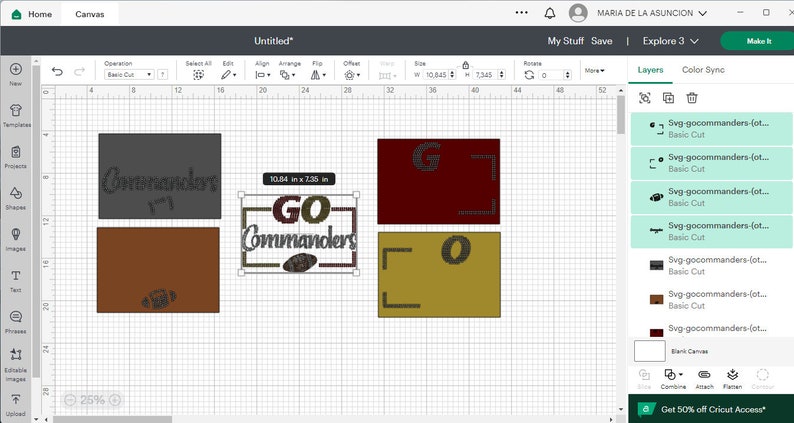
Task: Undo the last action
Action: [x=57, y=72]
